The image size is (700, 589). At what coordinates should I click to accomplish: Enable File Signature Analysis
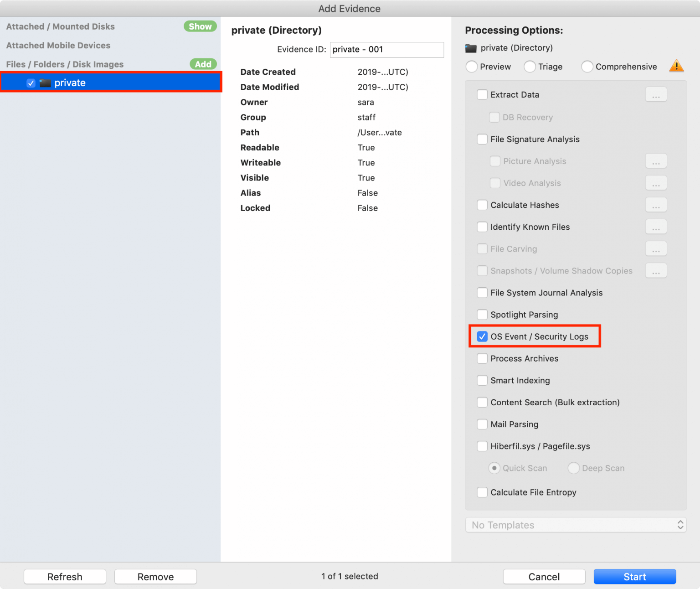(482, 139)
